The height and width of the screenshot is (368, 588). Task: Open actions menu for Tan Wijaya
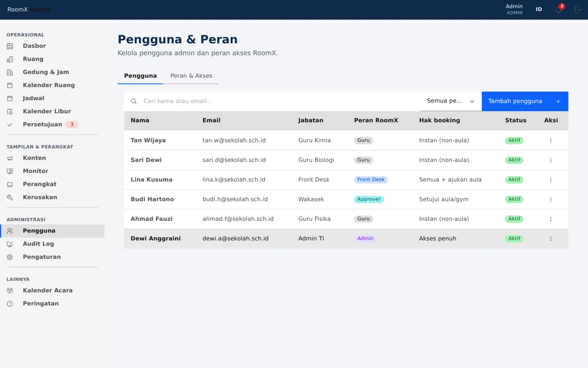(551, 141)
